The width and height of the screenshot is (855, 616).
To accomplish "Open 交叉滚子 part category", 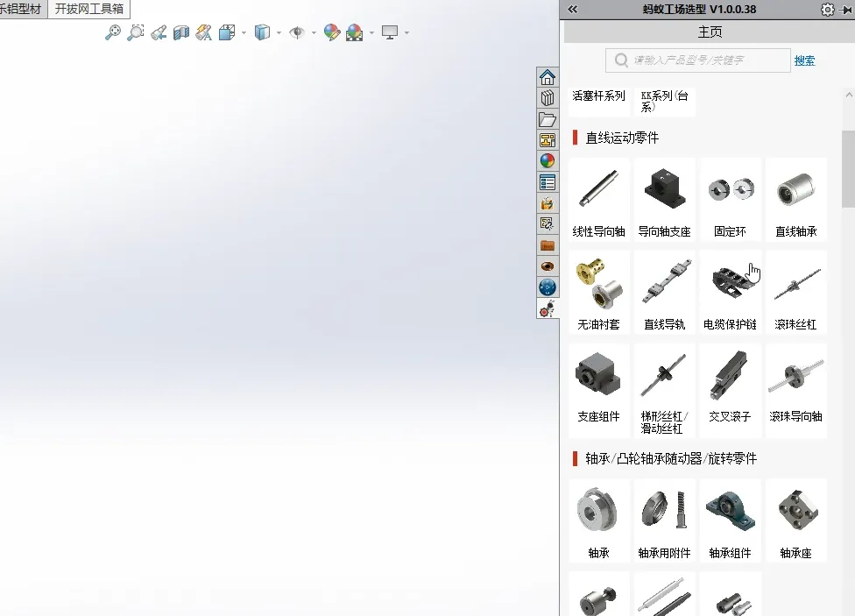I will pos(731,391).
